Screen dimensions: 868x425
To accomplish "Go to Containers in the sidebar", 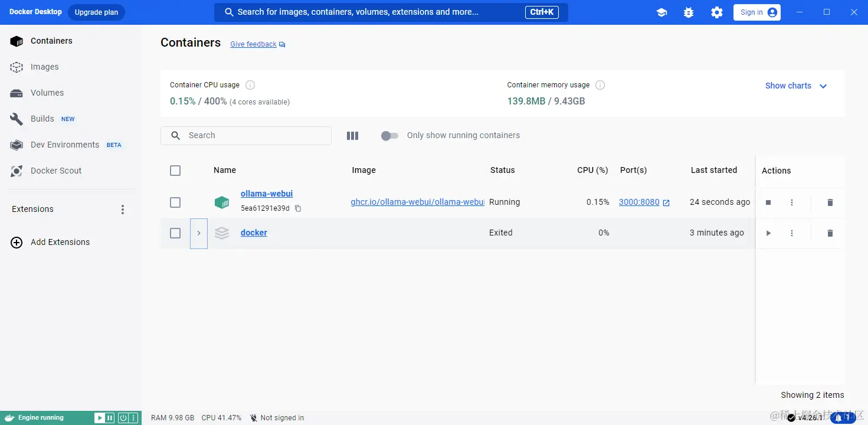I will 71,41.
